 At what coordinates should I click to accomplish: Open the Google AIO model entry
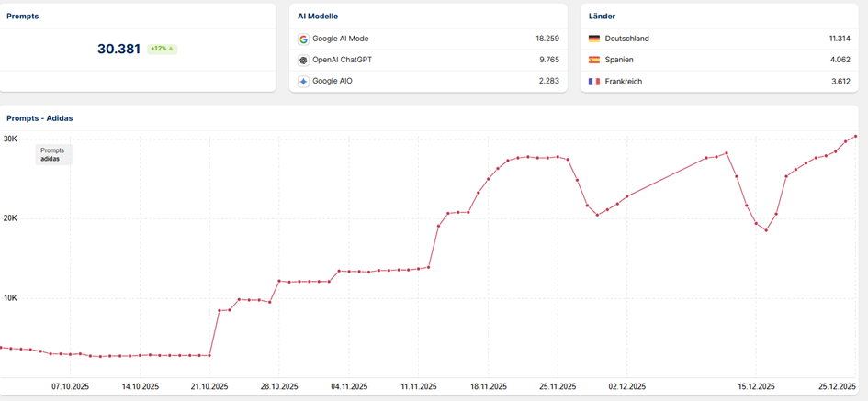(x=332, y=82)
